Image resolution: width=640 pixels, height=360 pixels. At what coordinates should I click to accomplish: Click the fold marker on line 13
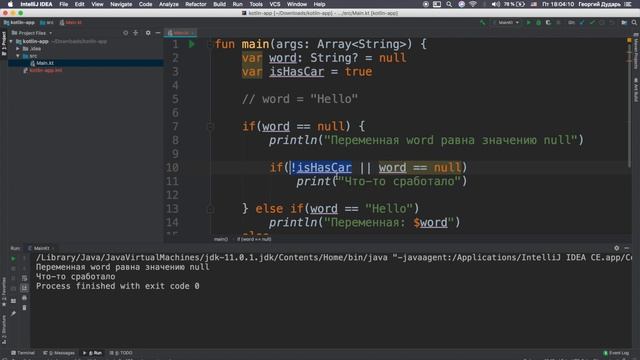point(211,209)
